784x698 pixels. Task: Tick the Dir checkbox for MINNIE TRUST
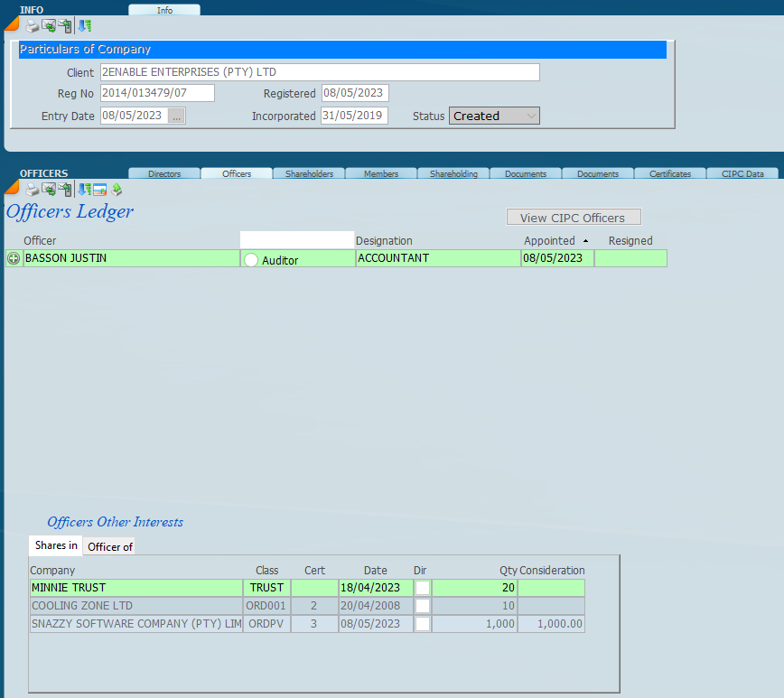(422, 588)
